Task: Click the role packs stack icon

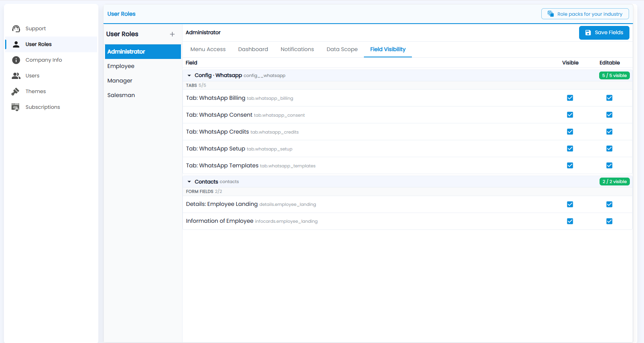Action: pos(551,14)
